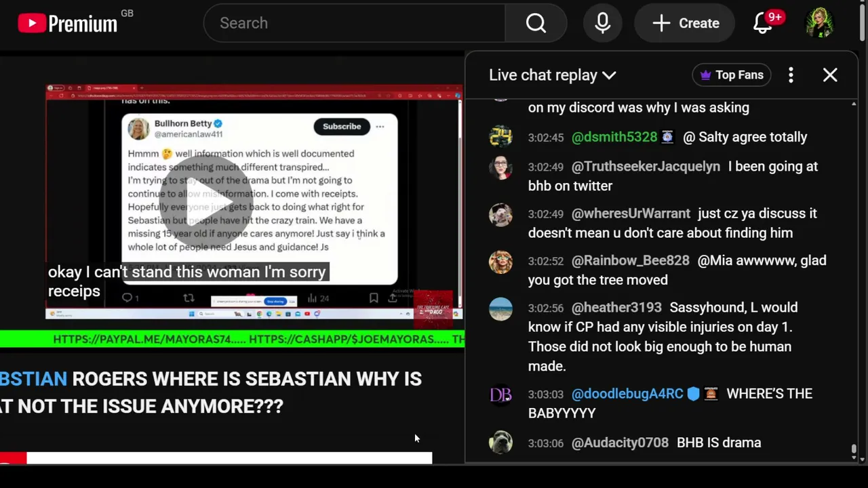Click the avatar beside @TruthseekerJacquelyn
The image size is (868, 488).
coord(500,167)
